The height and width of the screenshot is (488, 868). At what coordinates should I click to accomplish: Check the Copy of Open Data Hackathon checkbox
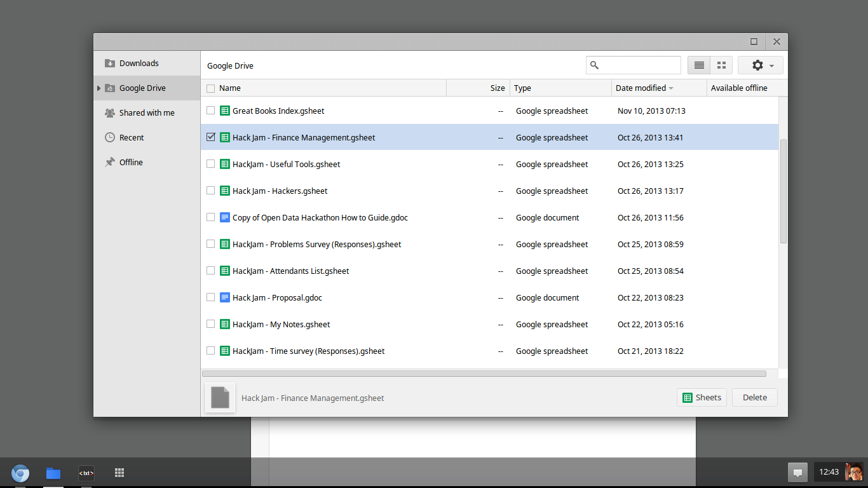click(210, 217)
